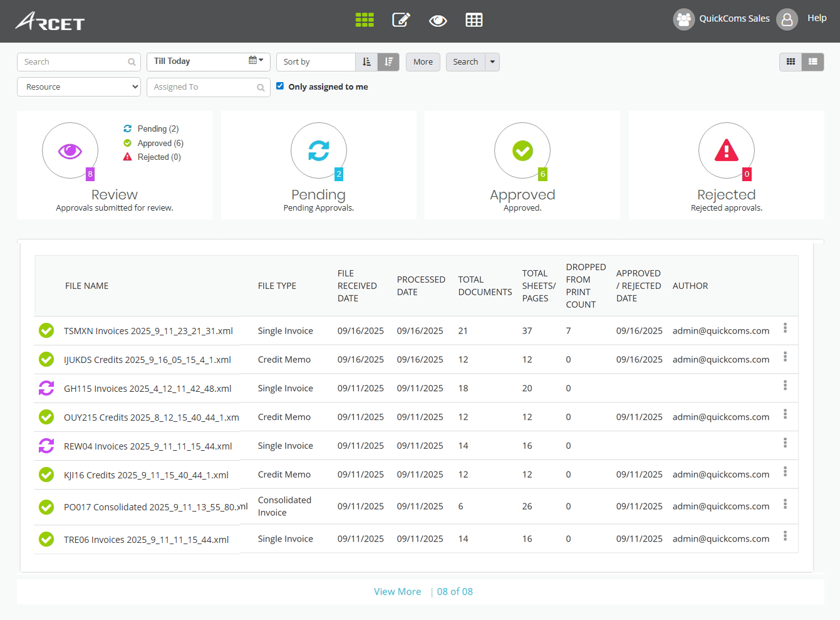840x620 pixels.
Task: Click the More button
Action: tap(423, 62)
